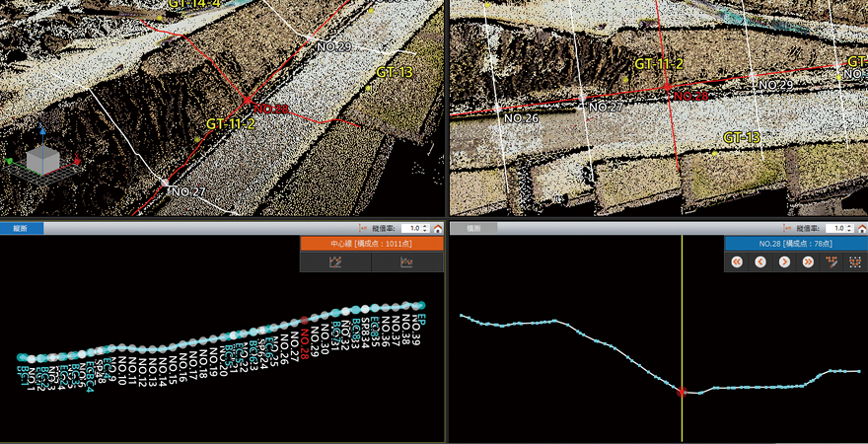Screen dimensions: 868x444
Task: Click left chart icon under 中心線 header
Action: (335, 262)
